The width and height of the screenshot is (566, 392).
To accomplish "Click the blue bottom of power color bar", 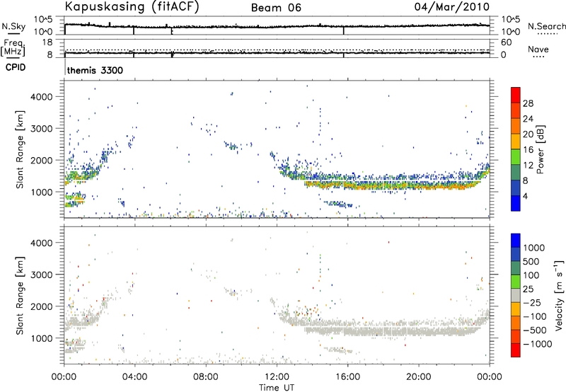I will (x=516, y=203).
